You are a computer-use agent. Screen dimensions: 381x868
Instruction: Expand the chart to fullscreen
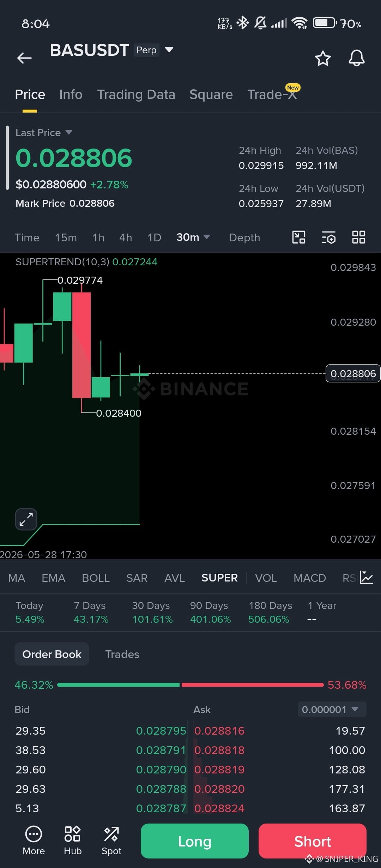click(x=26, y=519)
